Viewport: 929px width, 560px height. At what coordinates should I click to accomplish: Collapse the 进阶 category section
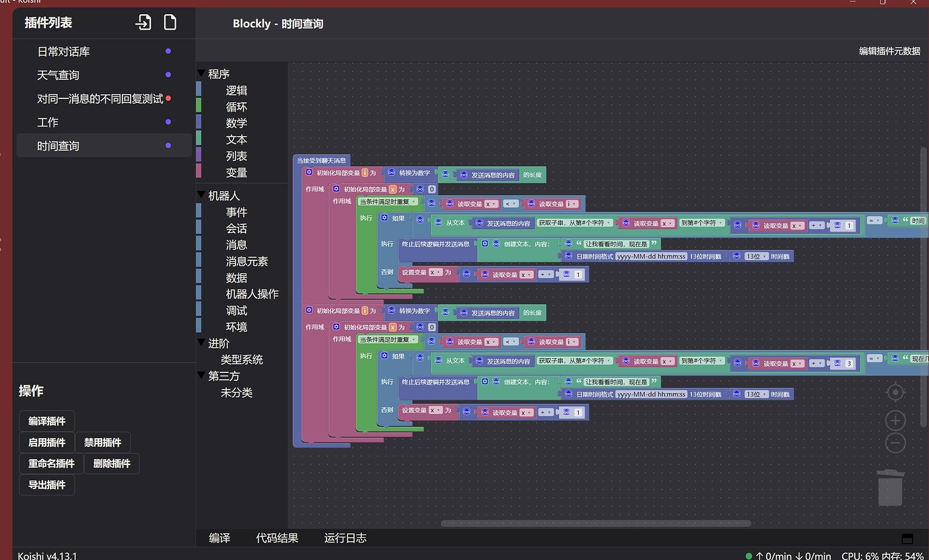click(200, 343)
